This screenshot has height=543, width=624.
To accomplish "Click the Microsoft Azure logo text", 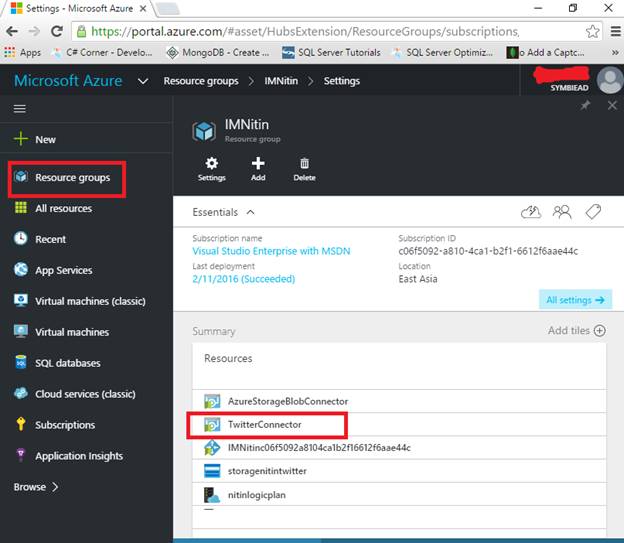I will click(x=68, y=81).
